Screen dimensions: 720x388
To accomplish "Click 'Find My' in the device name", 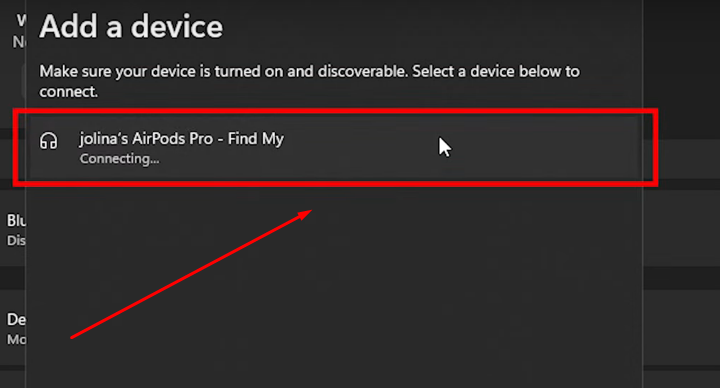I will (x=256, y=139).
